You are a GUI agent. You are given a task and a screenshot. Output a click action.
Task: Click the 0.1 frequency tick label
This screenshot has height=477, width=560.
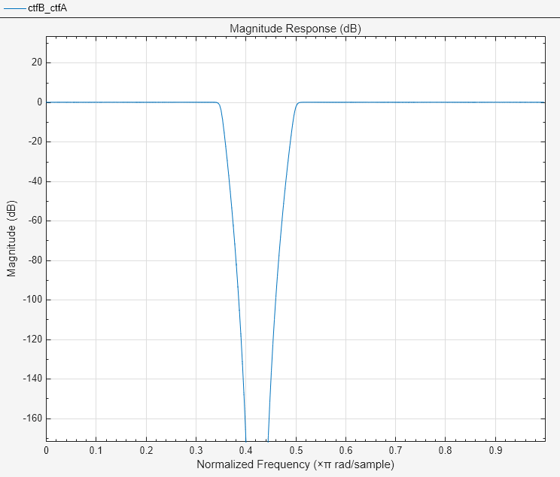click(96, 450)
